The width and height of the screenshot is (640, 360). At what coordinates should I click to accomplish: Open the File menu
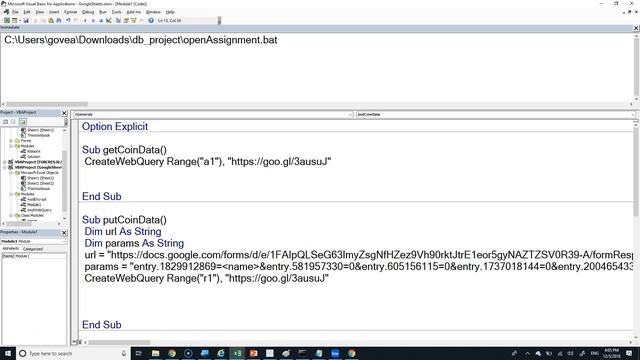coord(15,12)
